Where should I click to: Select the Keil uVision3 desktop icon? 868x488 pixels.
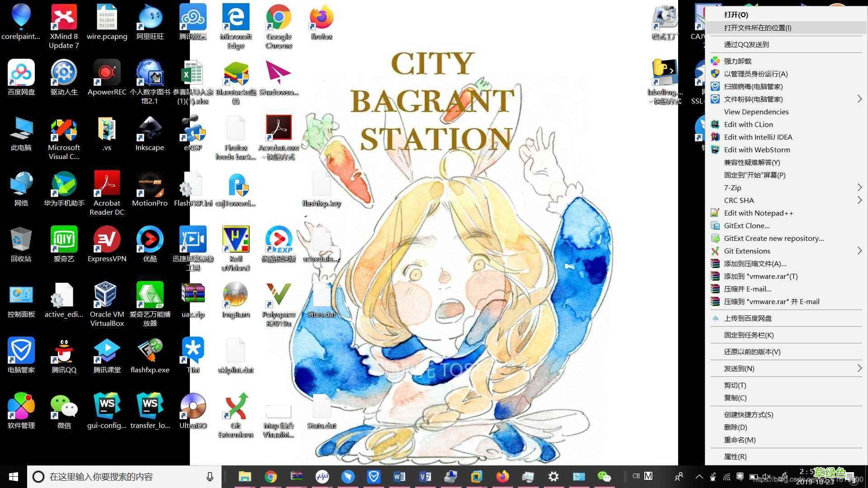pyautogui.click(x=236, y=249)
